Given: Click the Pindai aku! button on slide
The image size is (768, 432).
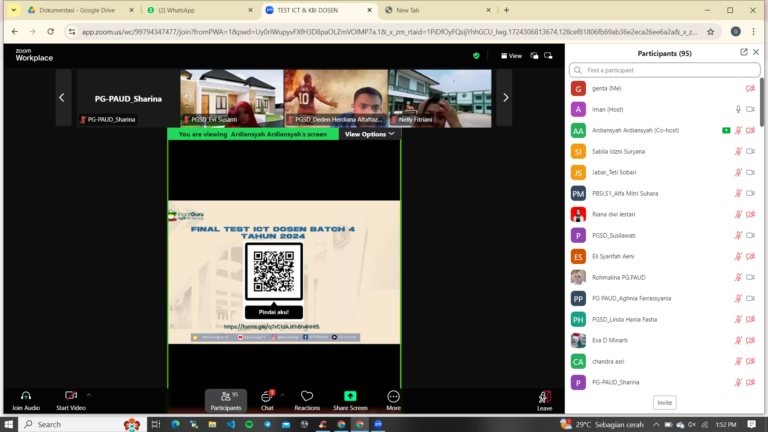Looking at the screenshot, I should coord(273,312).
